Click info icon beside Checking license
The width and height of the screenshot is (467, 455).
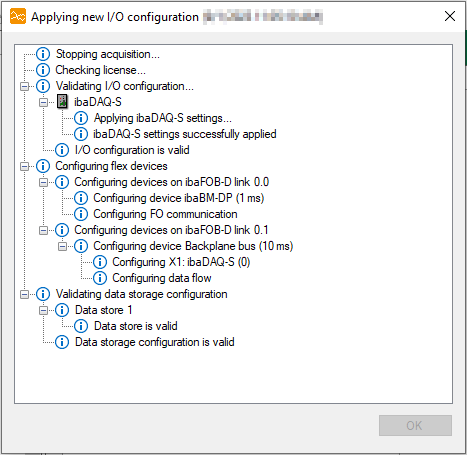pos(43,70)
